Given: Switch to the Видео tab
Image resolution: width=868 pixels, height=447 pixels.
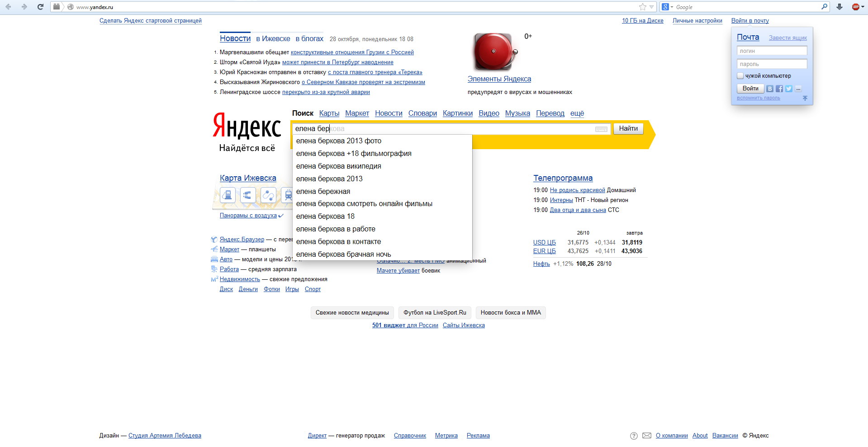Looking at the screenshot, I should (489, 113).
